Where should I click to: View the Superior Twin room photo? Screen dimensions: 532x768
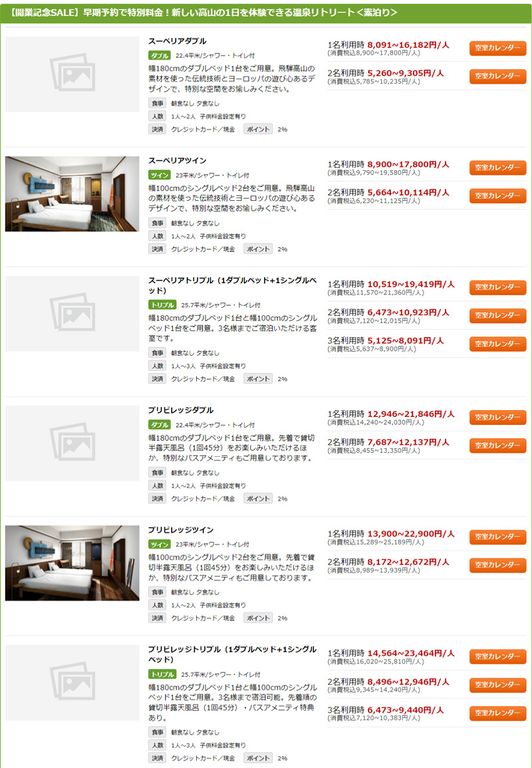point(72,194)
